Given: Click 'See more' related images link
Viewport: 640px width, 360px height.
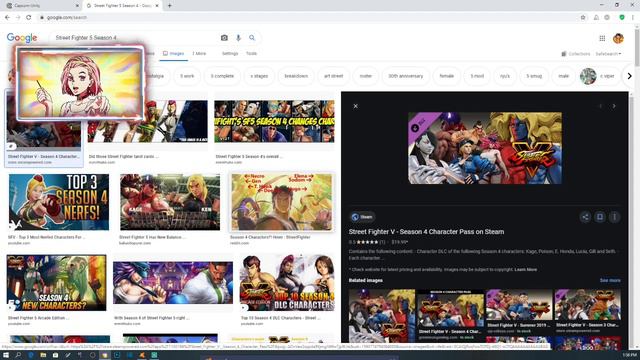Looking at the screenshot, I should point(610,280).
